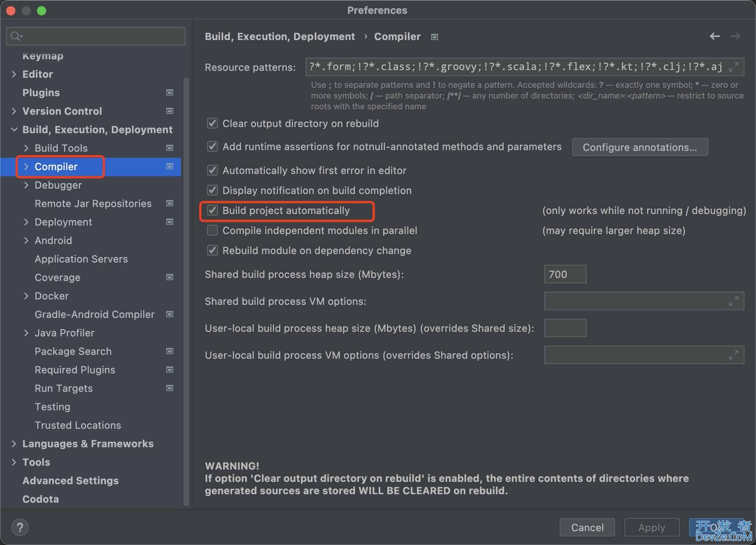Click the project-level icon beside Gradle-Android Compiler
Image resolution: width=756 pixels, height=545 pixels.
[x=169, y=314]
